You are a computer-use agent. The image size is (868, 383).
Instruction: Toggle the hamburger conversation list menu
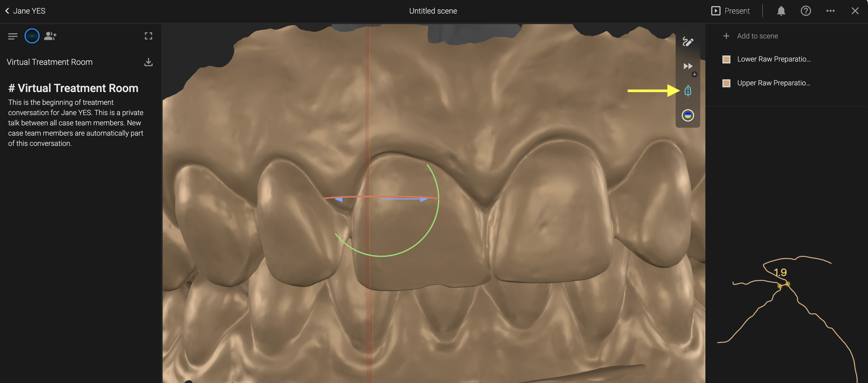(x=13, y=36)
